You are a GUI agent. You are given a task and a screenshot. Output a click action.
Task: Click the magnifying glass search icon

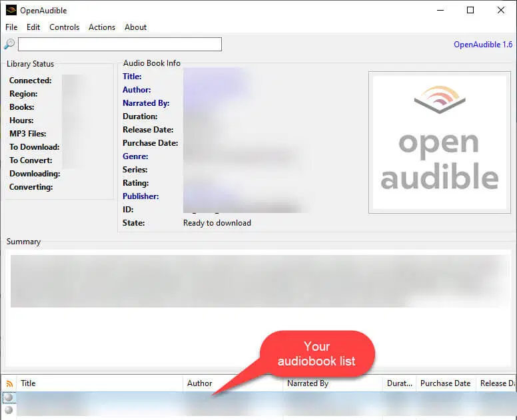pyautogui.click(x=9, y=45)
